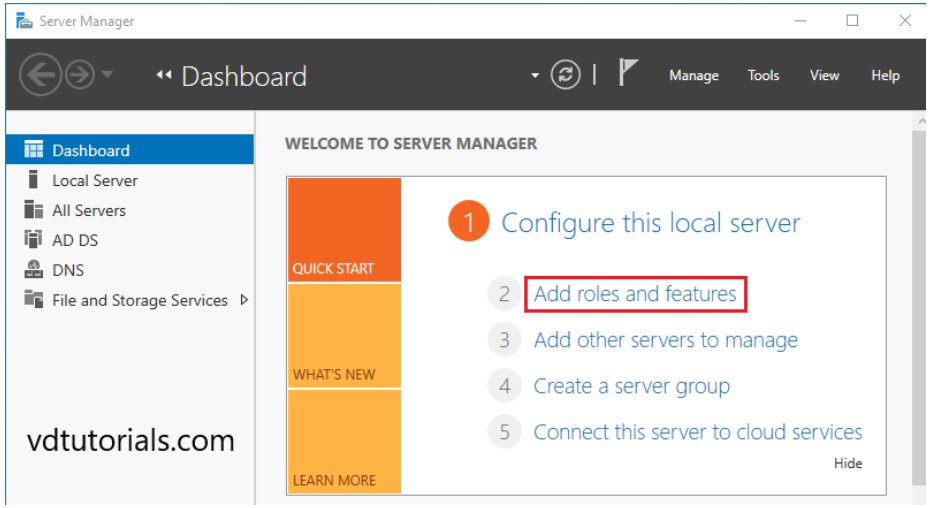Open the View menu
The width and height of the screenshot is (932, 508).
tap(824, 76)
